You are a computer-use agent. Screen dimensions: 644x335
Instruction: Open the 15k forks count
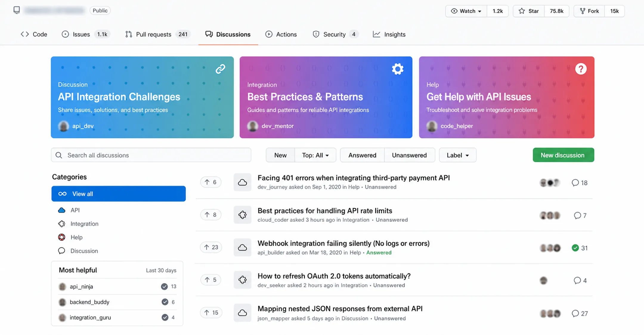click(x=614, y=11)
